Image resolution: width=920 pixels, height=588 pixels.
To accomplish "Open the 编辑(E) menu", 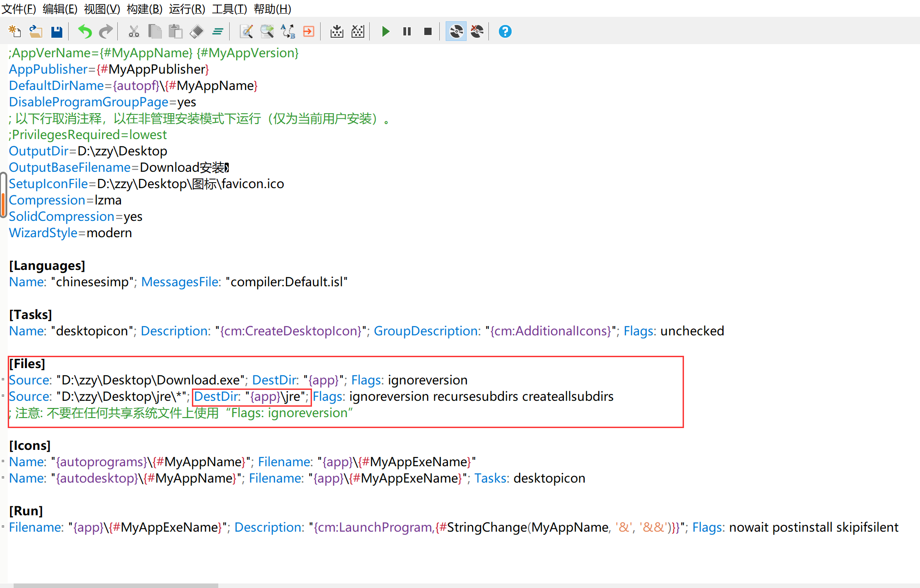I will (60, 9).
